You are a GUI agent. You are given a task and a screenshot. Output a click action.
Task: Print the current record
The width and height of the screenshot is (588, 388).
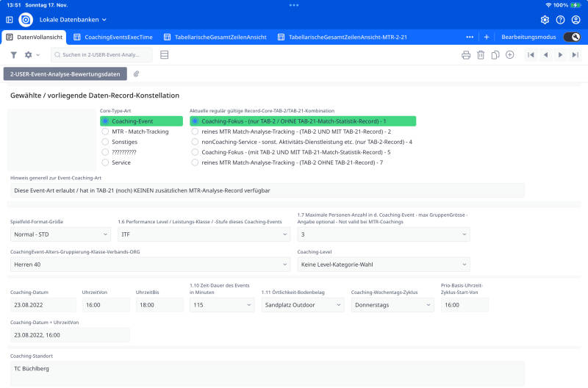(465, 55)
